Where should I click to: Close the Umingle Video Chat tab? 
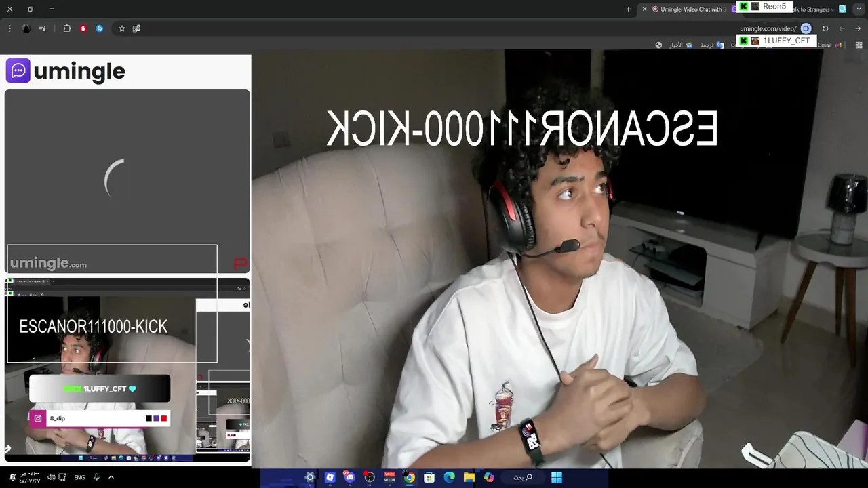coord(644,9)
